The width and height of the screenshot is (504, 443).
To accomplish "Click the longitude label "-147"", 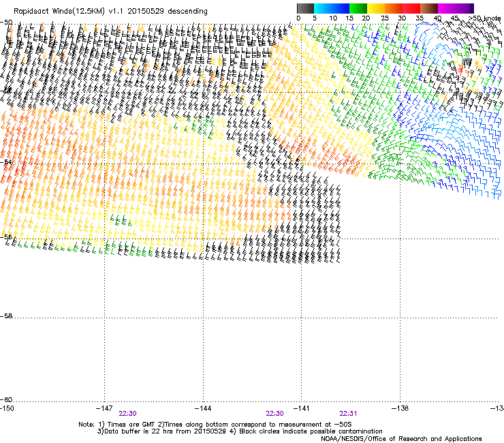I will pyautogui.click(x=104, y=408).
